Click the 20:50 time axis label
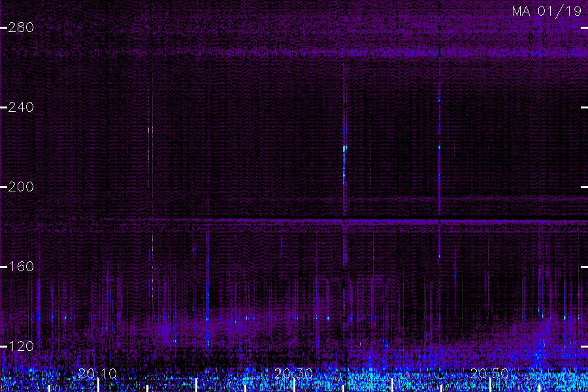 pyautogui.click(x=489, y=374)
